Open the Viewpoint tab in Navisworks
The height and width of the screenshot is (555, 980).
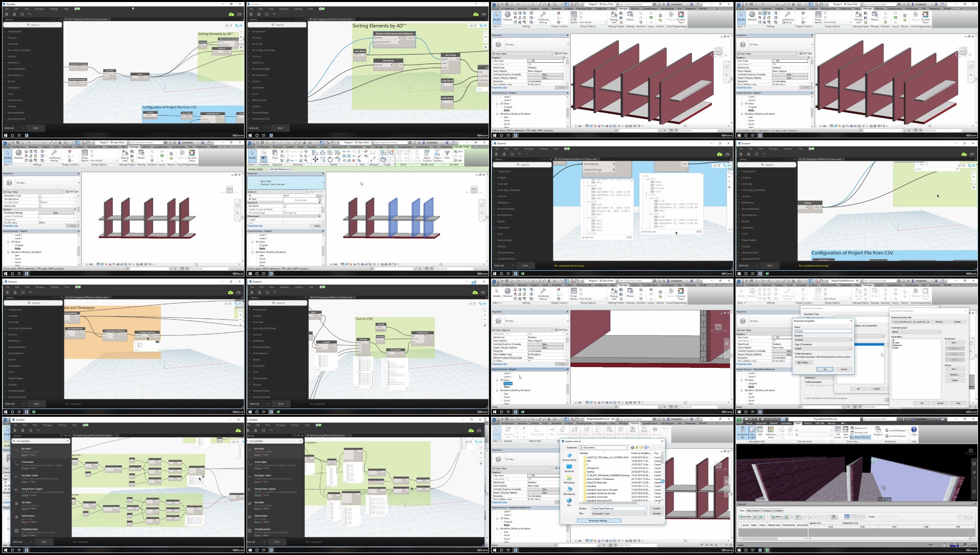[x=761, y=423]
